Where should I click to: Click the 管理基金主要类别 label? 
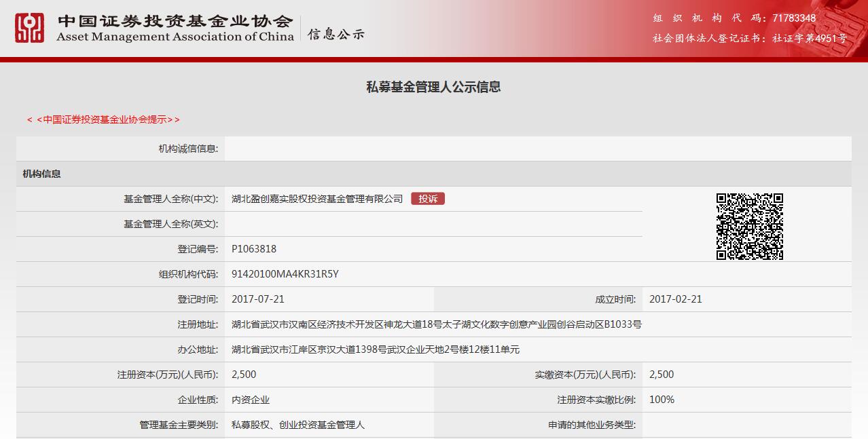[179, 425]
